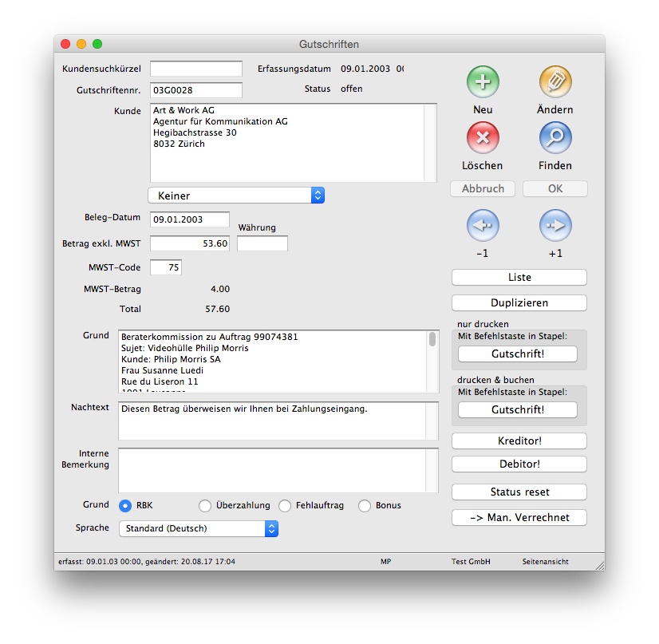Select the Bonus radio button

click(x=365, y=505)
